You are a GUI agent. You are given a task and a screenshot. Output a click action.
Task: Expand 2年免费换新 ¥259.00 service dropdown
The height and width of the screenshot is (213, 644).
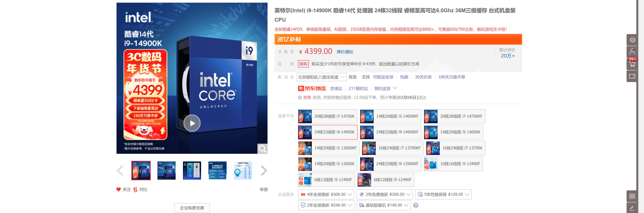(385, 195)
